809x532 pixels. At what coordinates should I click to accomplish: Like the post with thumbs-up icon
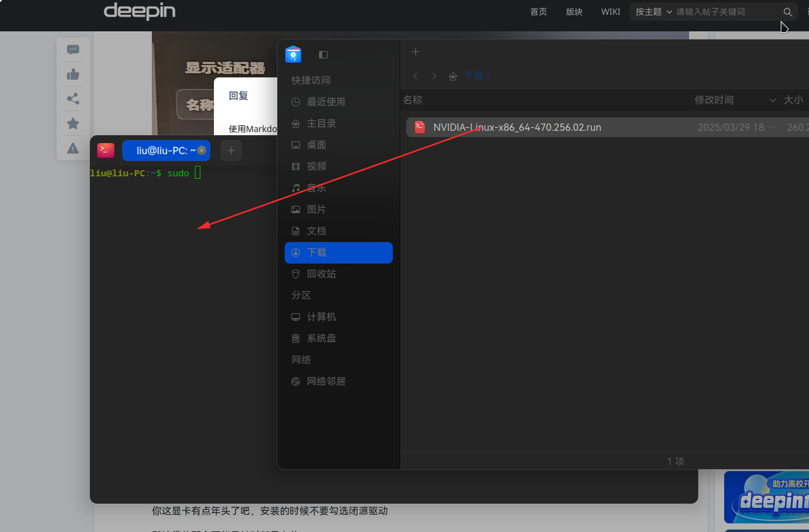(x=73, y=74)
